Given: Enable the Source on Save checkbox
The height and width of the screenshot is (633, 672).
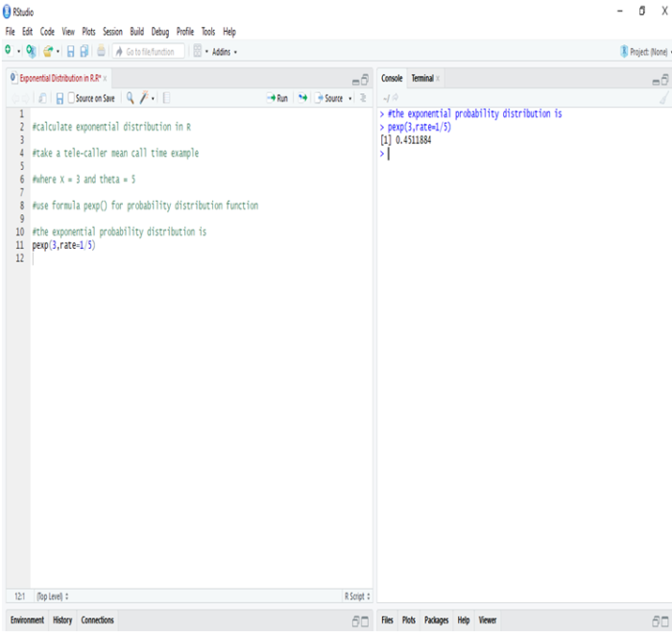Looking at the screenshot, I should [72, 98].
